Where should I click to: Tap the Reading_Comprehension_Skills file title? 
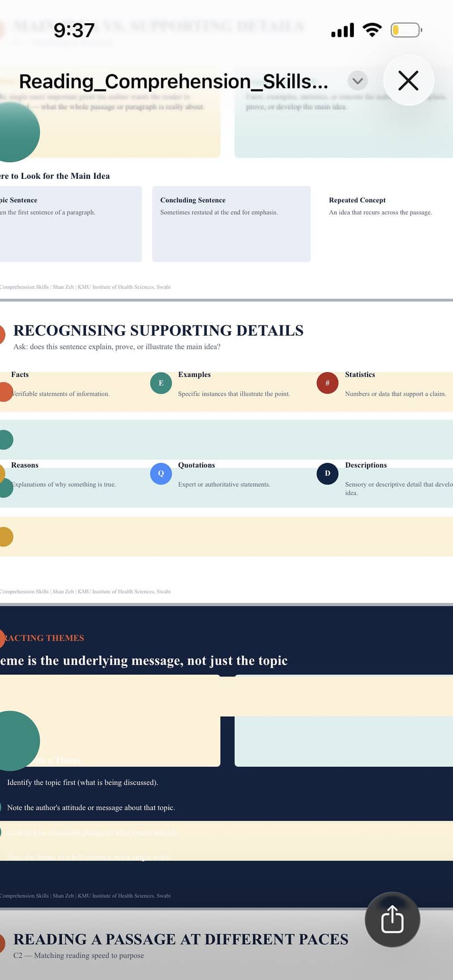click(173, 82)
